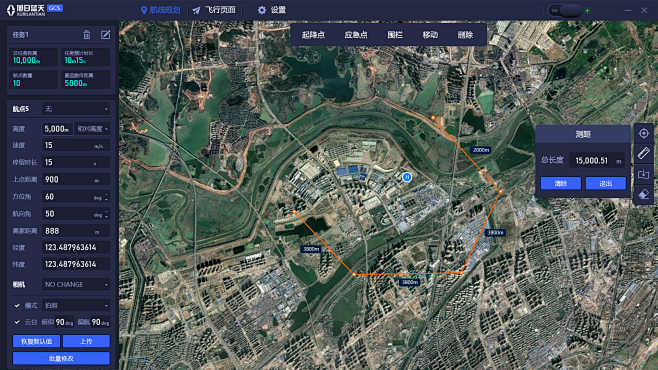Screen dimensions: 658x370
Task: Click the 俯仰 90 deg field
Action: 65,322
